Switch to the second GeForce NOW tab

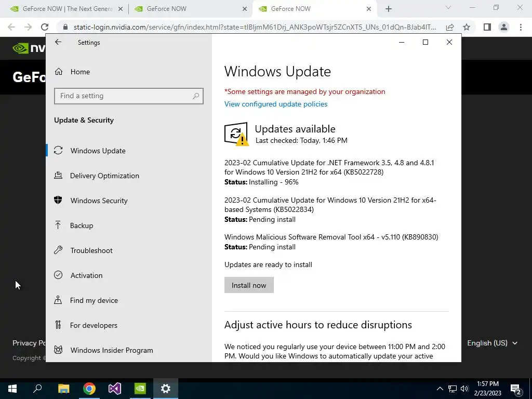190,9
